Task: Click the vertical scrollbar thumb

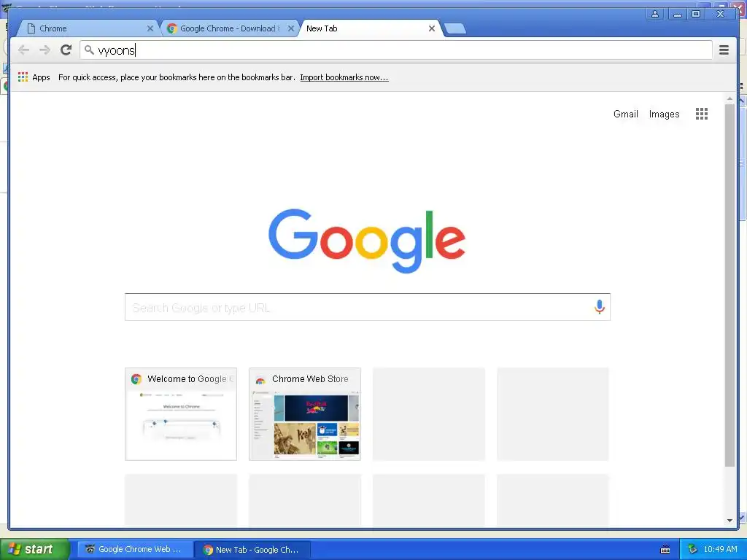Action: coord(729,285)
